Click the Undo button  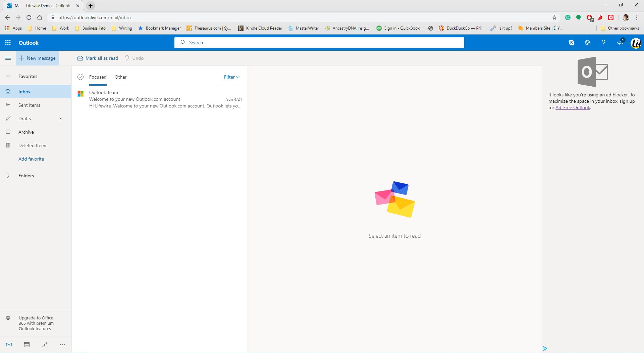[x=134, y=58]
